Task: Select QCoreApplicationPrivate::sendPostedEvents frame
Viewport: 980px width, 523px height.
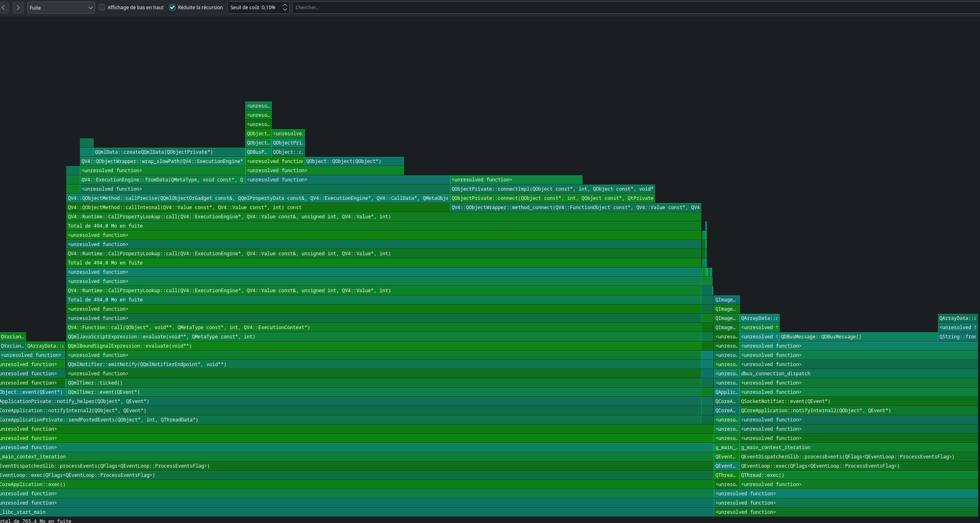Action: coord(350,420)
